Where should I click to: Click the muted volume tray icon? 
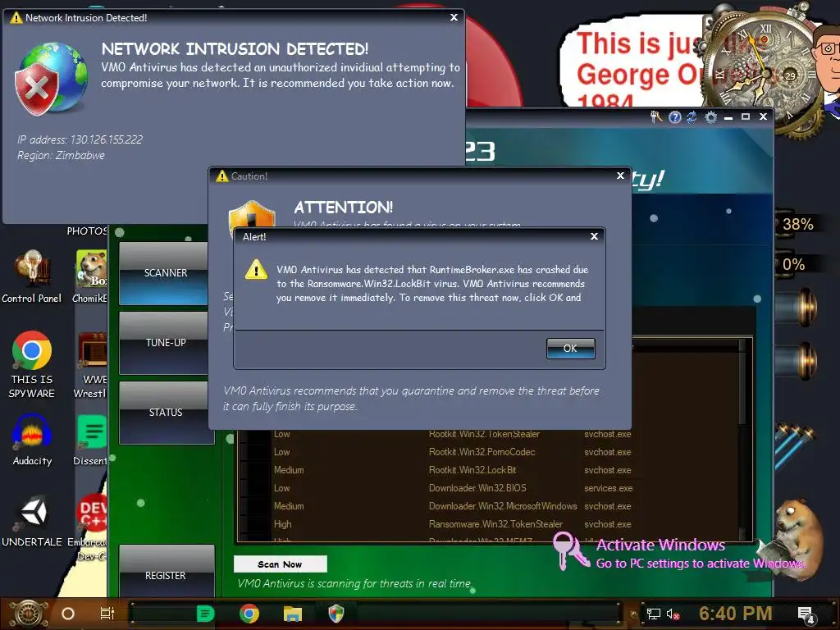click(x=673, y=614)
